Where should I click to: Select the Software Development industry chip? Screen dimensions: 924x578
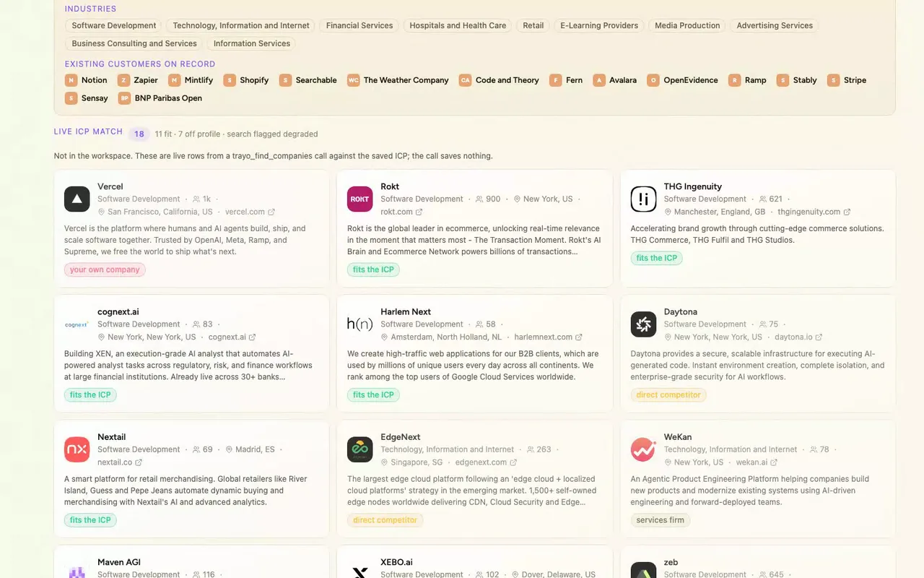114,25
